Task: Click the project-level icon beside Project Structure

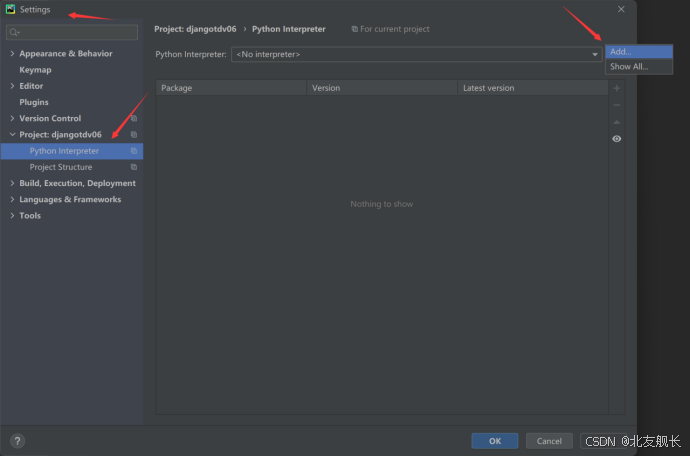Action: pos(134,167)
